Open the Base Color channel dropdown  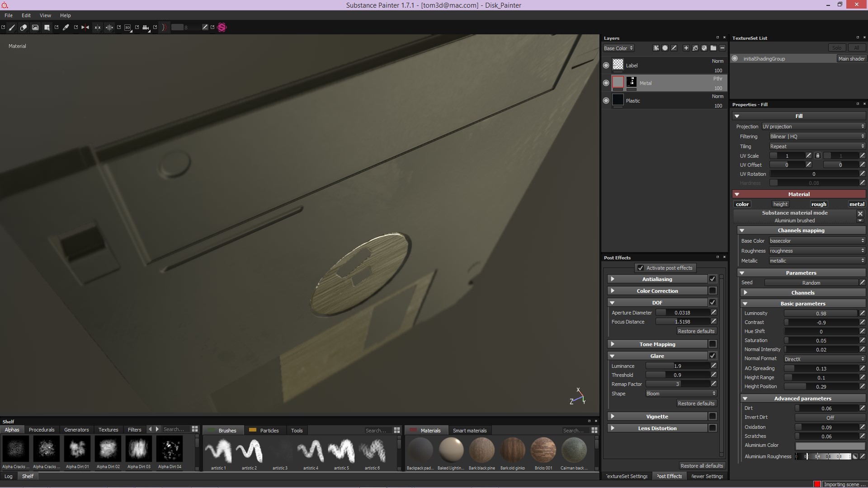click(816, 241)
